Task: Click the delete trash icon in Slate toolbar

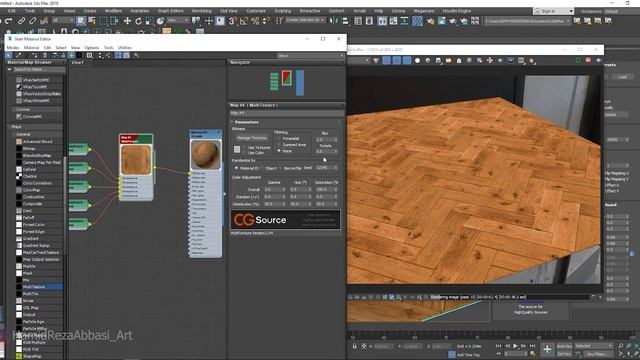Action: point(44,55)
